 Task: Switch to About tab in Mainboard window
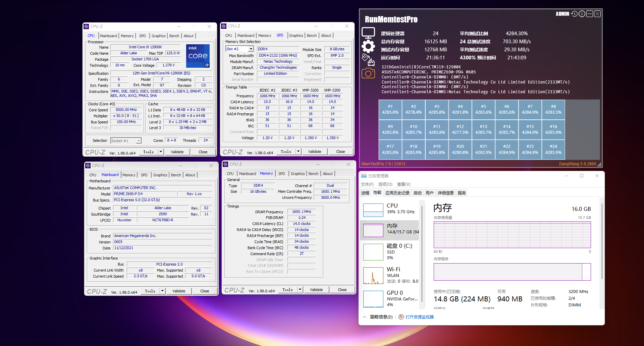[190, 175]
